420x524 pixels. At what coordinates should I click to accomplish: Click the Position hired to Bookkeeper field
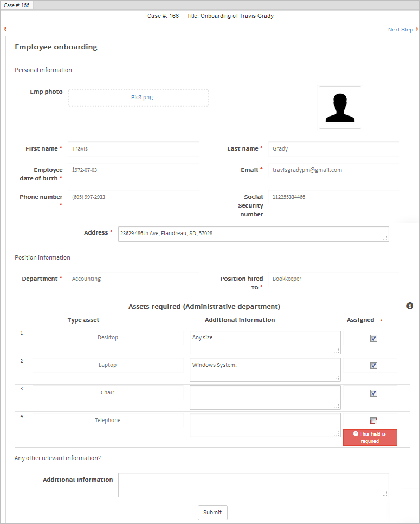(334, 279)
